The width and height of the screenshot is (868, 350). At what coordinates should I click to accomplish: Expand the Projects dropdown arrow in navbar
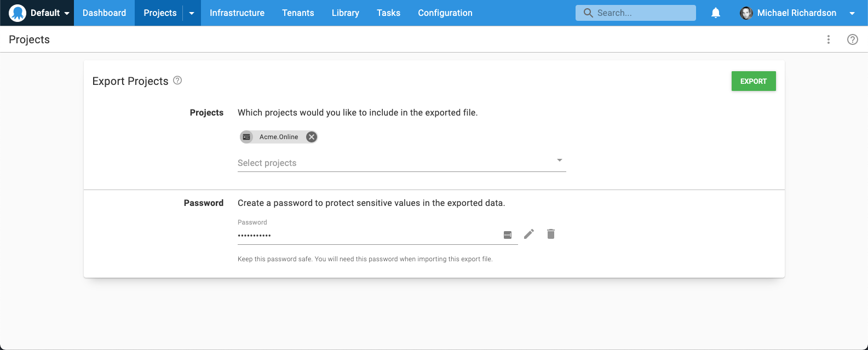coord(192,13)
